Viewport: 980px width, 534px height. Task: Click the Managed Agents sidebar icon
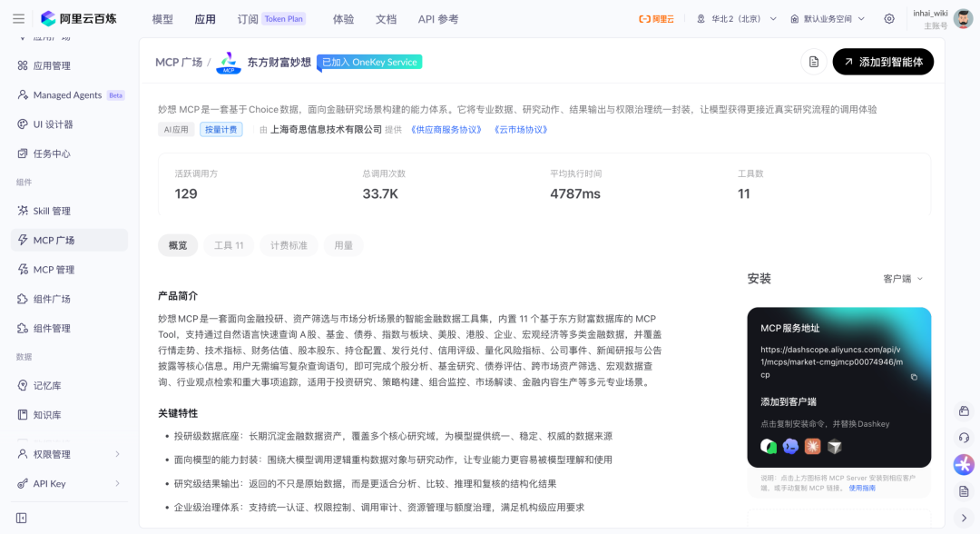(x=23, y=95)
